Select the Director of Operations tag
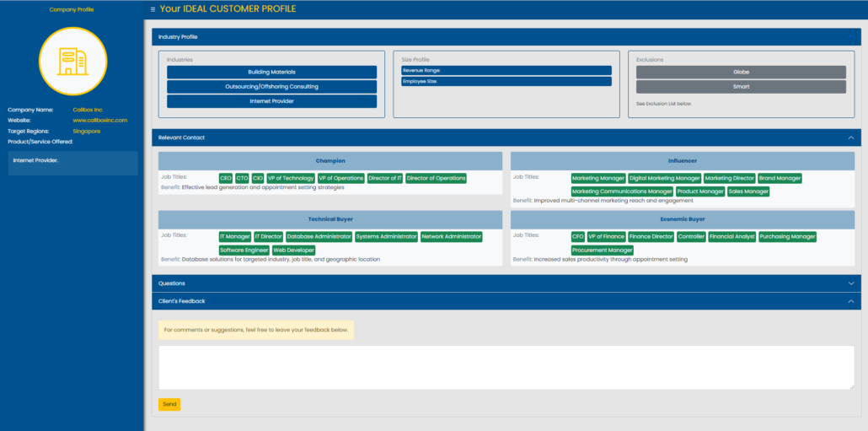Image resolution: width=868 pixels, height=431 pixels. point(437,178)
